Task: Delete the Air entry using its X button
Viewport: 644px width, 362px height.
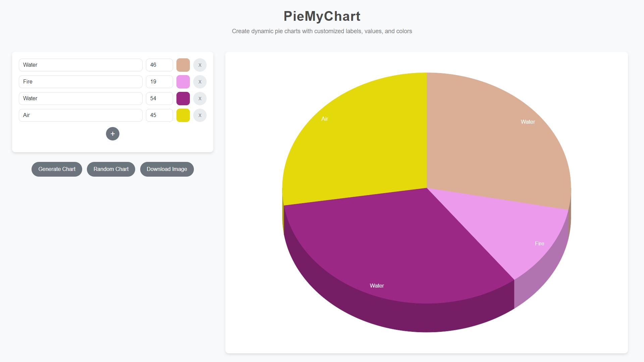Action: 200,115
